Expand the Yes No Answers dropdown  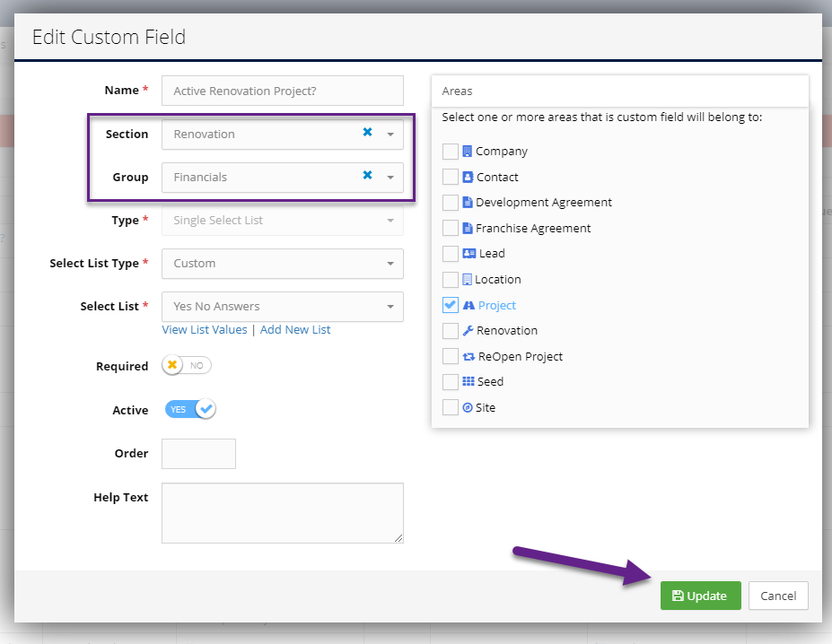(x=283, y=307)
